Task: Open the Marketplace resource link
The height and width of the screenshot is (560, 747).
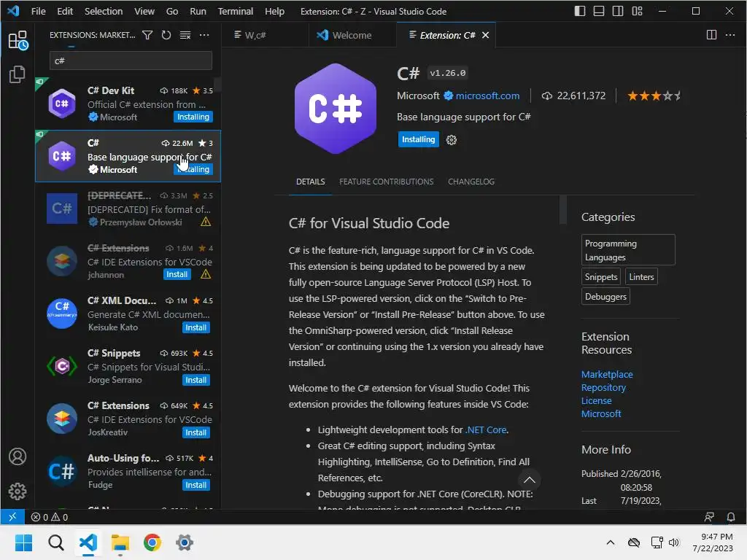Action: click(607, 374)
